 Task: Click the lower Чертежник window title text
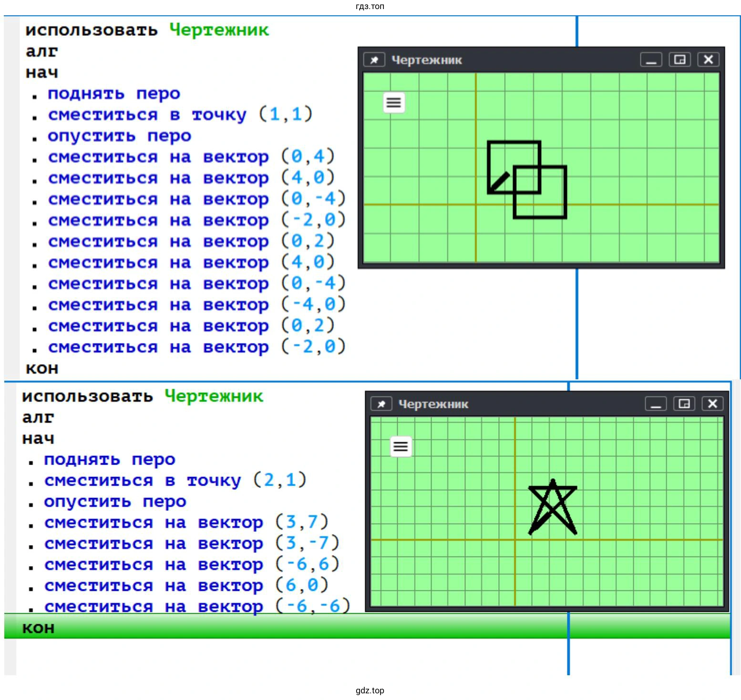433,404
